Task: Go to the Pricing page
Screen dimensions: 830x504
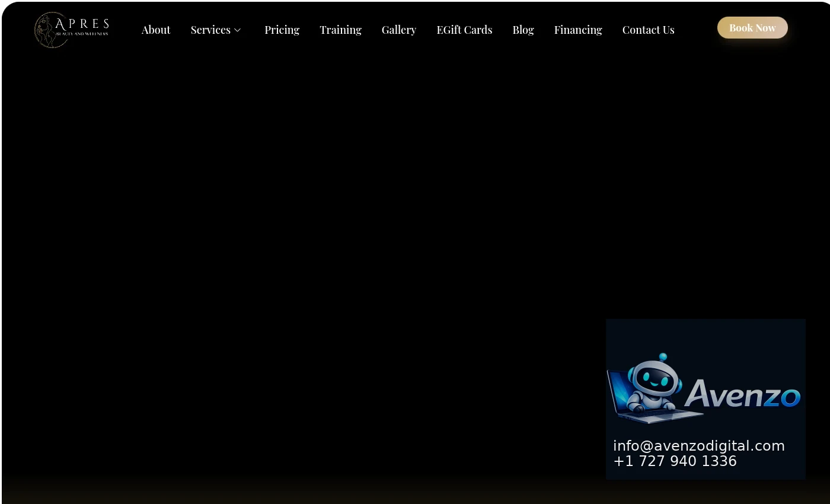Action: tap(282, 30)
